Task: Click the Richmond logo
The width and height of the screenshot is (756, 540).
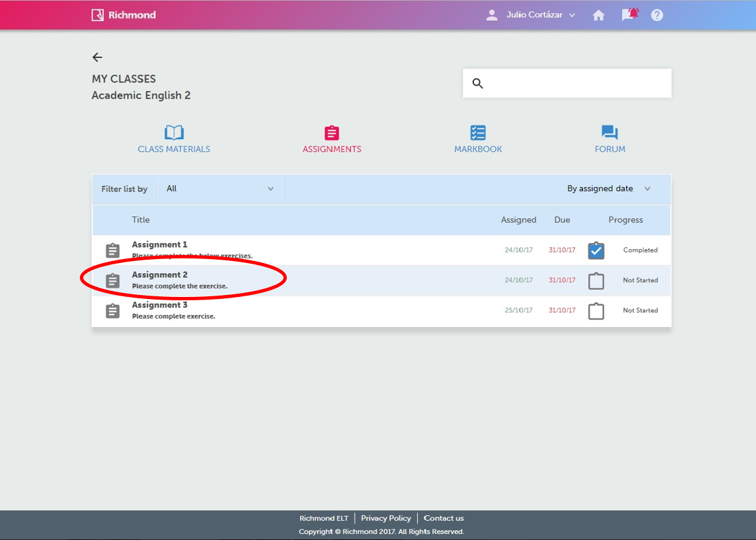Action: point(124,15)
